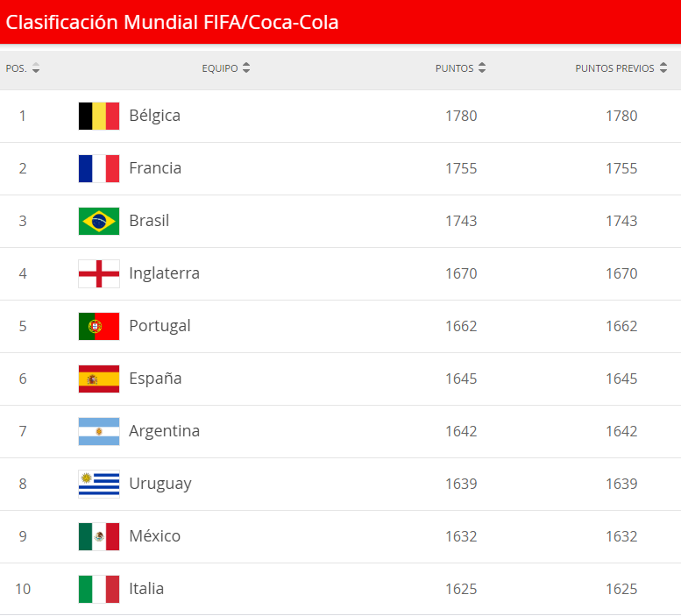
Task: Click the Portugal flag icon
Action: point(99,326)
